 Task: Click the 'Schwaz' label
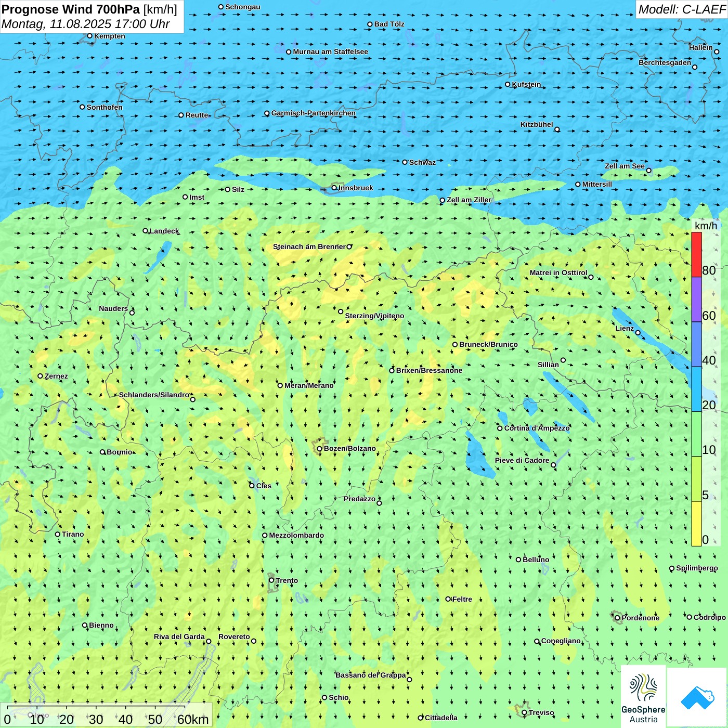tap(422, 162)
